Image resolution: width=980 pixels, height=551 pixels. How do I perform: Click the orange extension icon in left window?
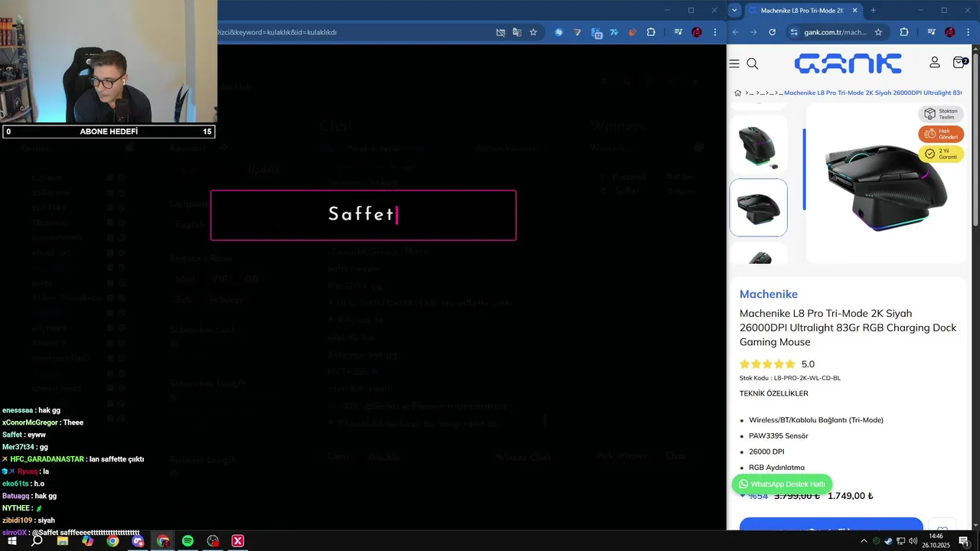(632, 32)
